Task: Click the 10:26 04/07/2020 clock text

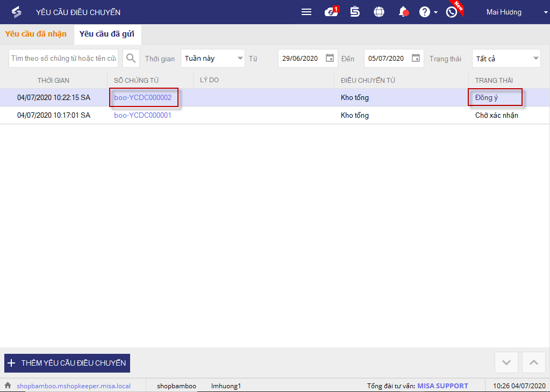Action: (519, 386)
